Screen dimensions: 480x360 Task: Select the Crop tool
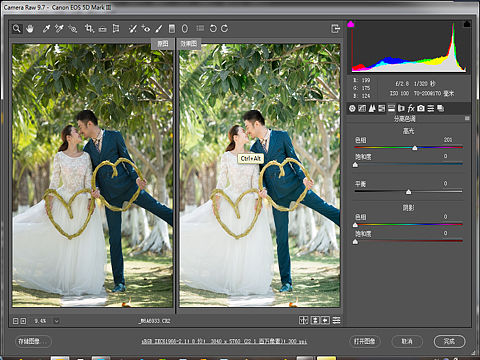click(x=89, y=29)
